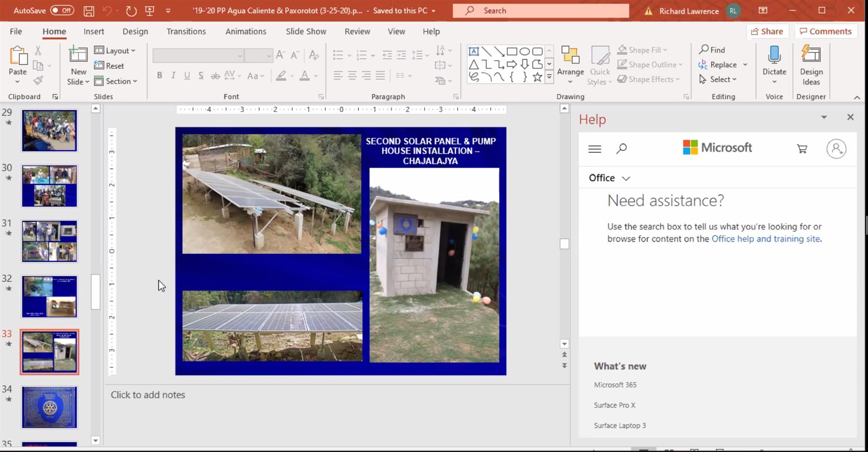Open the Slide Show tab
868x452 pixels.
(x=306, y=32)
